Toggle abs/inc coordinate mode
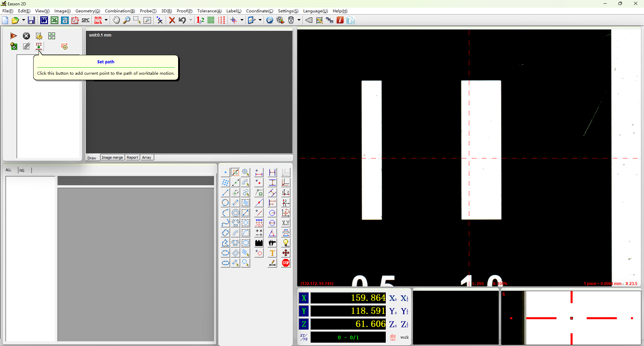 click(x=393, y=337)
